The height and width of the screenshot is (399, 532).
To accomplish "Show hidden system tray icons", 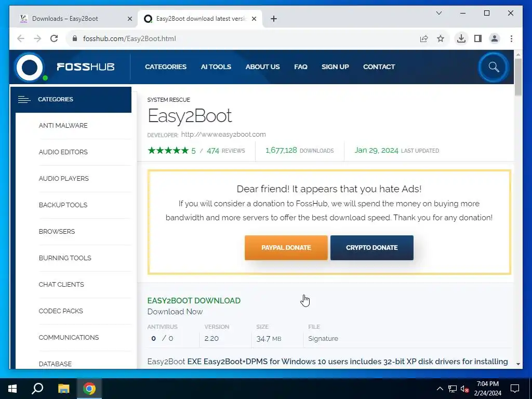I will (440, 389).
